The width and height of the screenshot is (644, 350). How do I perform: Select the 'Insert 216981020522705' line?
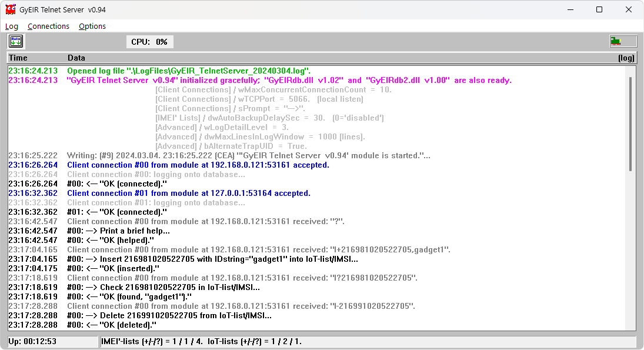click(212, 259)
